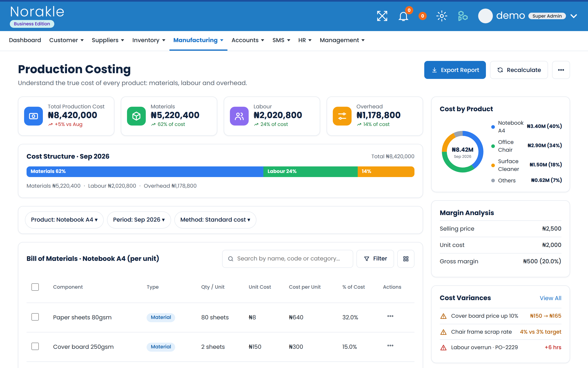Open the green shapes modules icon
588x368 pixels.
coord(463,16)
